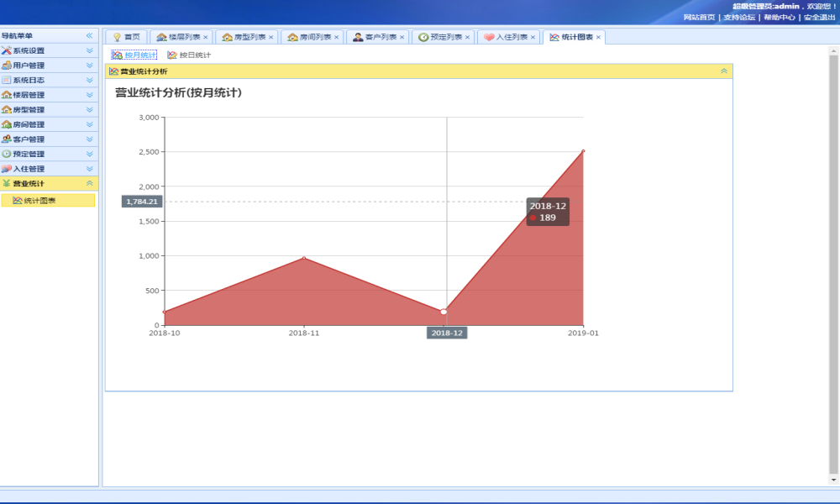Click the 入住管理 heart icon
Viewport: 840px width, 504px height.
click(x=7, y=168)
